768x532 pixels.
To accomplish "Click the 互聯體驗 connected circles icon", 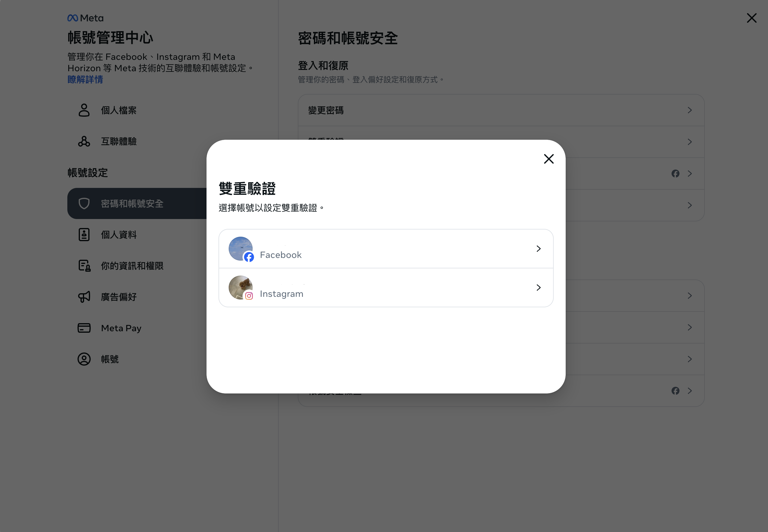I will (x=84, y=141).
